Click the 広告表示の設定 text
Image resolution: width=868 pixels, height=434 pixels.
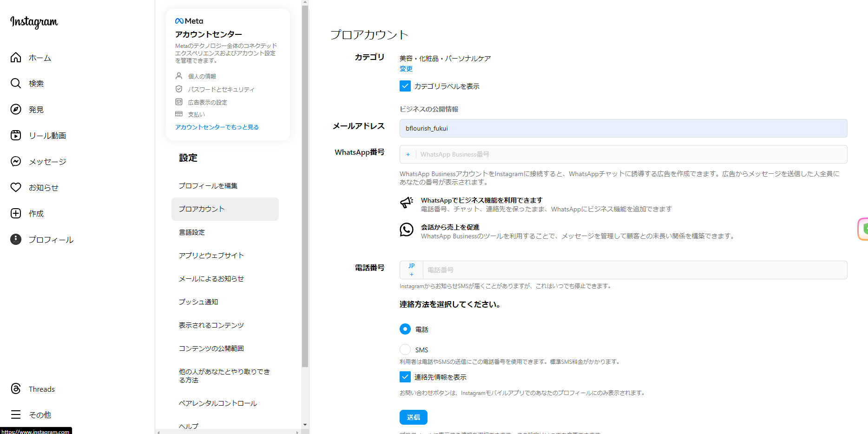[x=208, y=102]
